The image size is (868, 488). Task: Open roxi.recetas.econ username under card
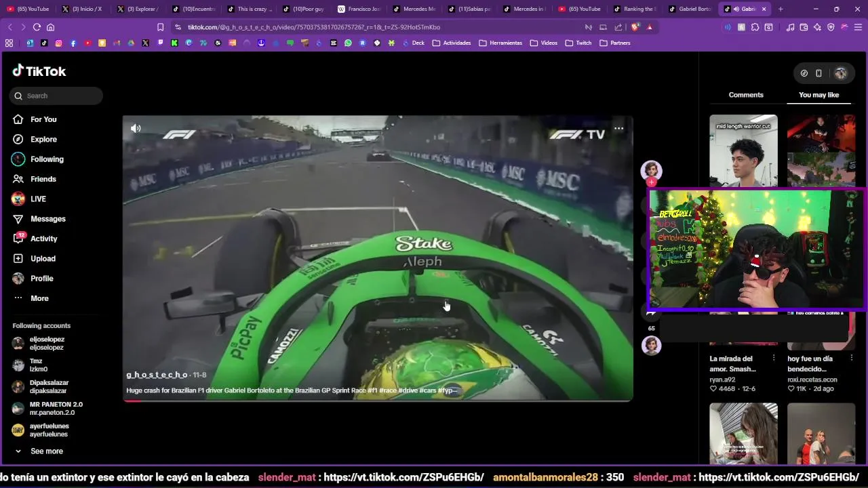pyautogui.click(x=812, y=380)
